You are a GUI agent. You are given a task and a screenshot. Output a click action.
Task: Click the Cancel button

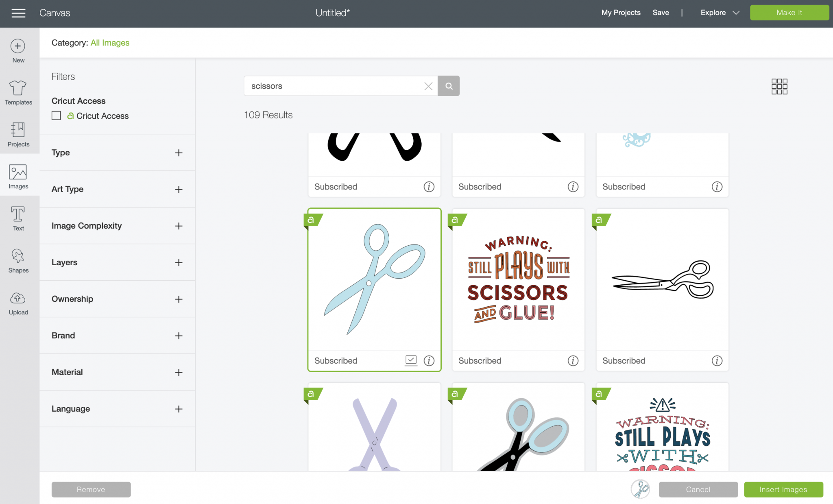698,489
